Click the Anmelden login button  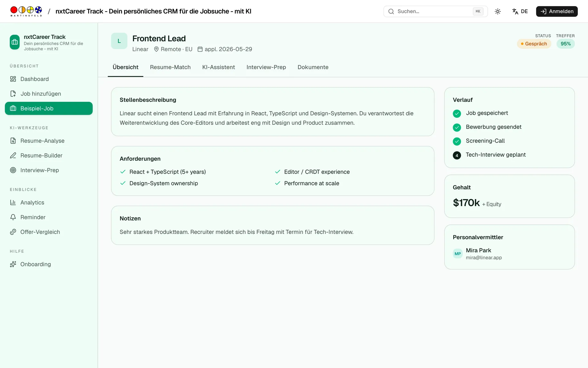(x=557, y=11)
